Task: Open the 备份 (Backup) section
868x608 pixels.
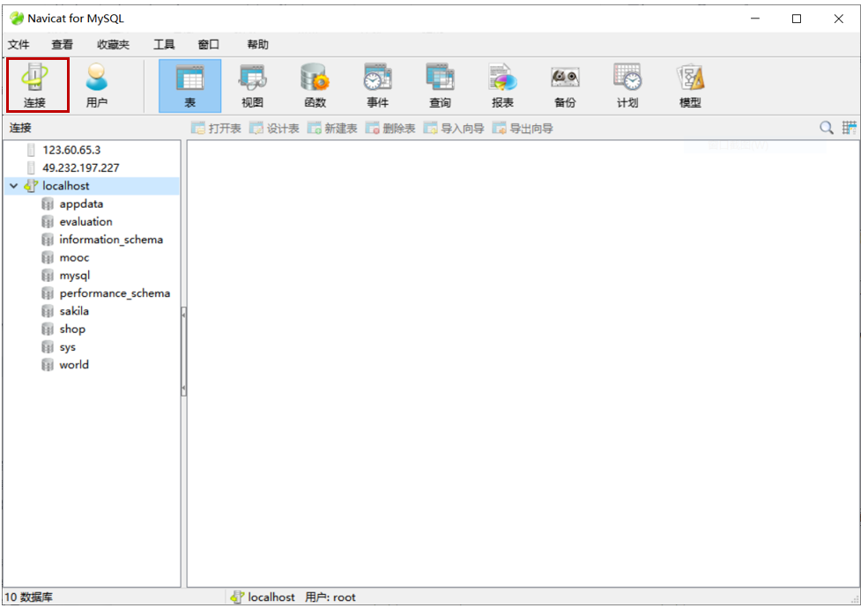Action: tap(565, 85)
